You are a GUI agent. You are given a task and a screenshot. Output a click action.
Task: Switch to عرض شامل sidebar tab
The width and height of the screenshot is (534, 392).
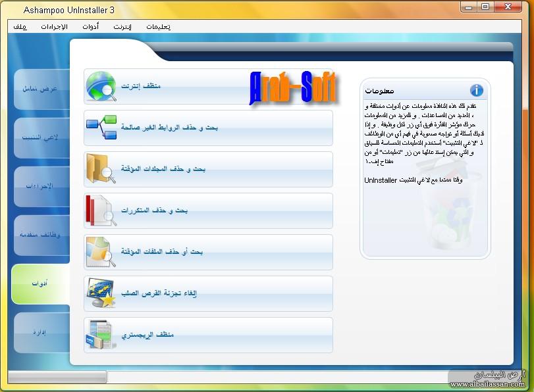pos(41,89)
